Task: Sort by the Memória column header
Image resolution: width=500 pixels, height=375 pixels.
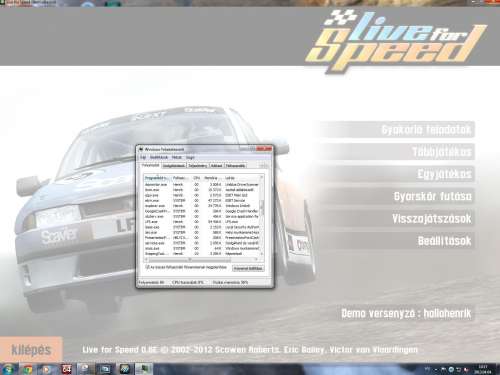Action: (212, 178)
